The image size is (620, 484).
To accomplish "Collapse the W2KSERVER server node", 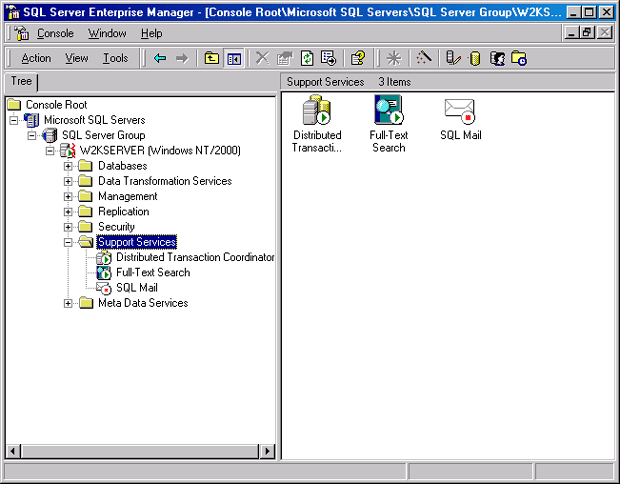I will [50, 151].
